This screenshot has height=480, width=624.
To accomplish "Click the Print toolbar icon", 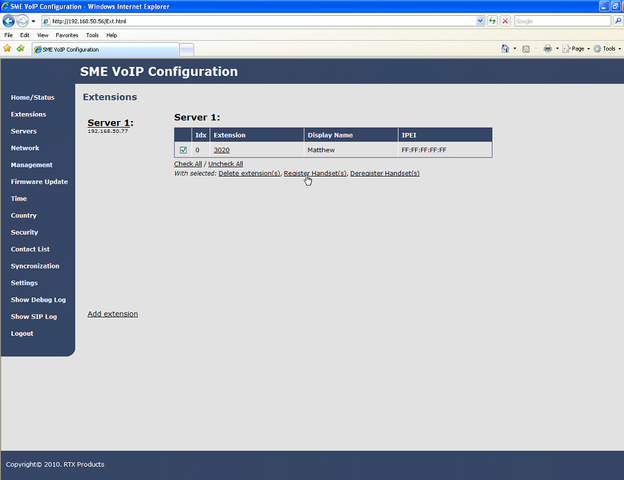I will [x=547, y=48].
